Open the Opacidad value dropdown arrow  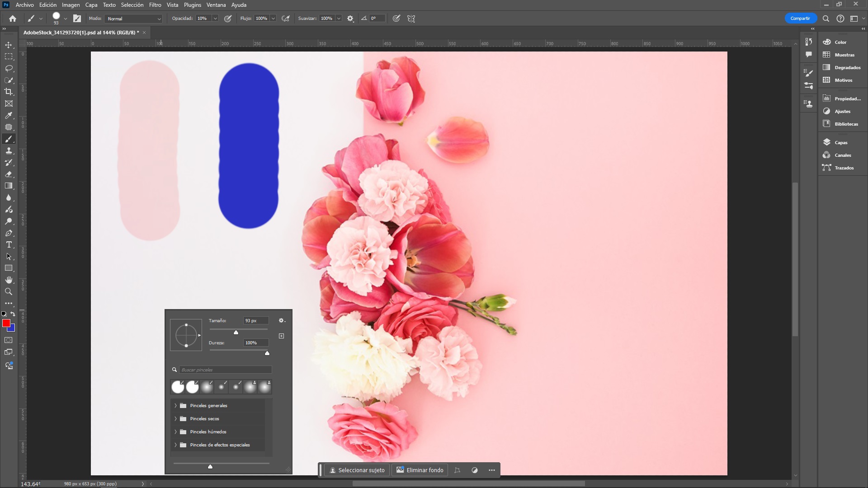[215, 19]
